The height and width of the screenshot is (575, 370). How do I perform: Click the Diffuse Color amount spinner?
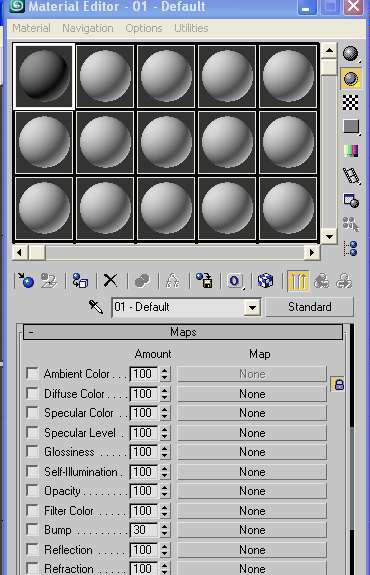click(x=165, y=394)
